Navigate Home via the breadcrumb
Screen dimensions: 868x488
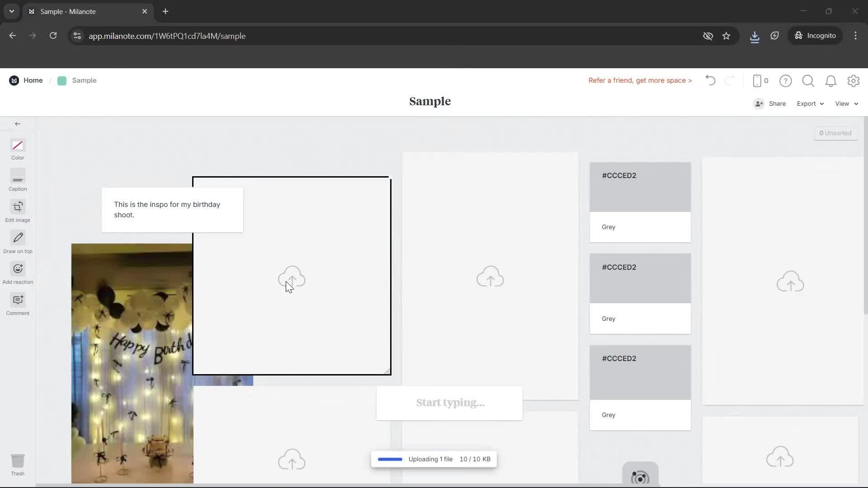point(33,80)
